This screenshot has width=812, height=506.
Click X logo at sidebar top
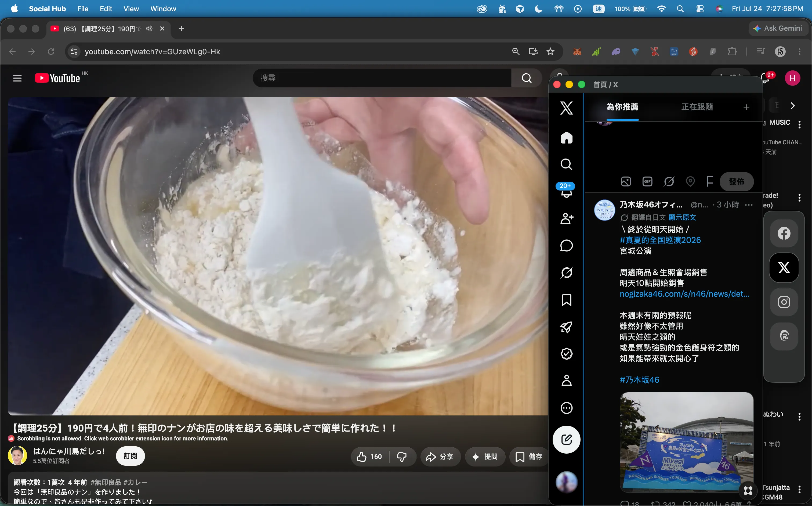[566, 108]
